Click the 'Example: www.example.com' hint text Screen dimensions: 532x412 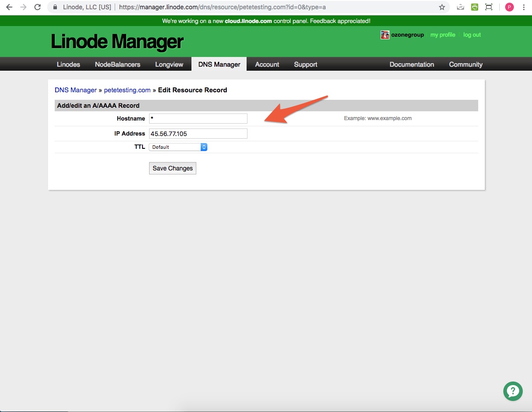pos(378,118)
